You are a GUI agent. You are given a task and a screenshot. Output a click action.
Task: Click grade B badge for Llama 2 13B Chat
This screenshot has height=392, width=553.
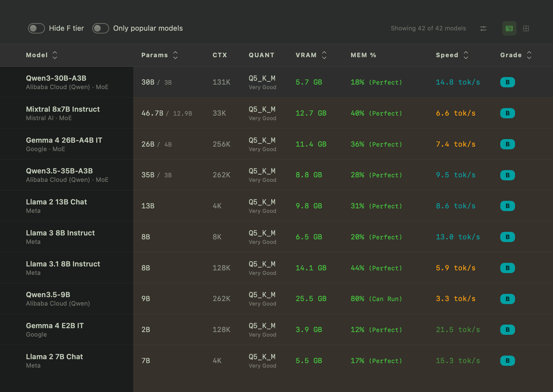(507, 206)
